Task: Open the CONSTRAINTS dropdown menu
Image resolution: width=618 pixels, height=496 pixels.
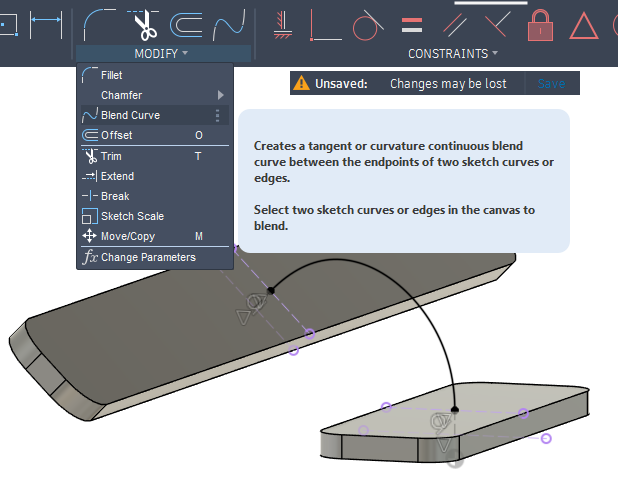Action: [x=453, y=53]
